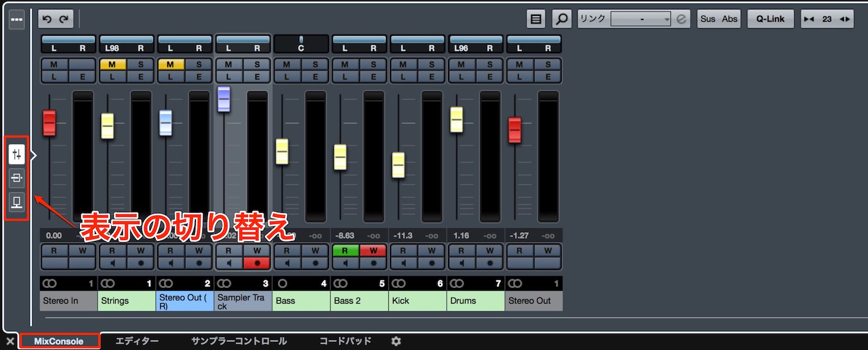Viewport: 868px width, 350px height.
Task: Click the Sus button
Action: (x=708, y=19)
